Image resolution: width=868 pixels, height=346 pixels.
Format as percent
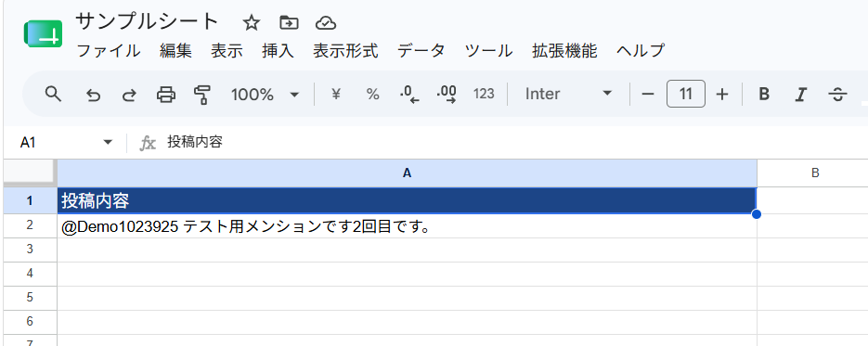(372, 95)
